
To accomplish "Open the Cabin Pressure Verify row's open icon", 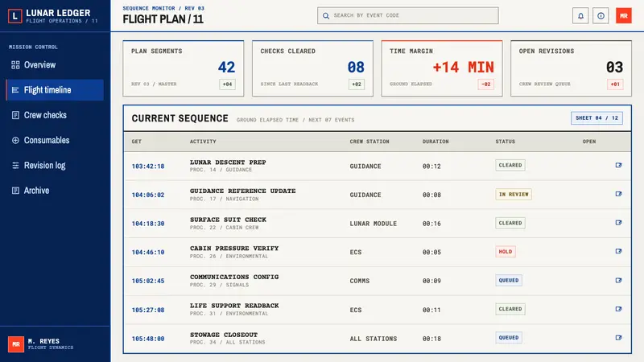I will coord(618,251).
